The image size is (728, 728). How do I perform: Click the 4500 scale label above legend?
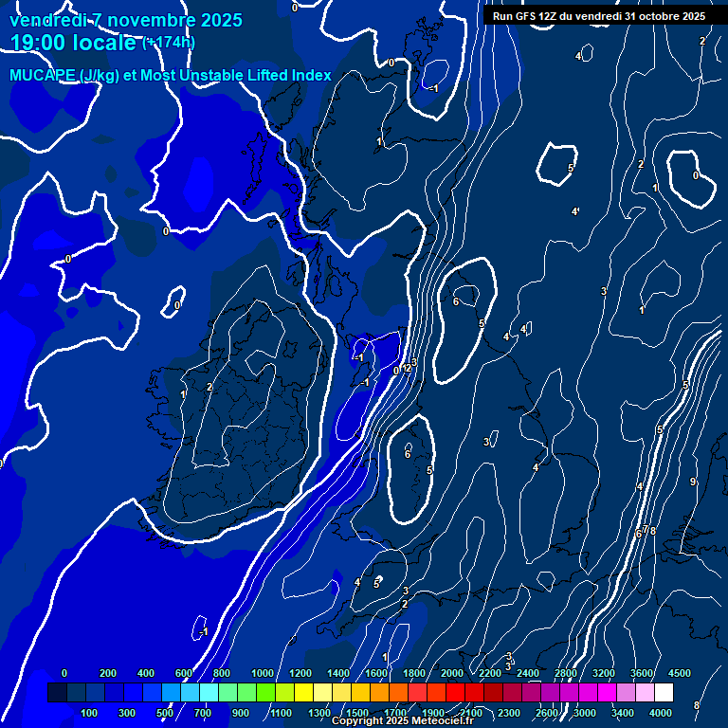click(679, 673)
